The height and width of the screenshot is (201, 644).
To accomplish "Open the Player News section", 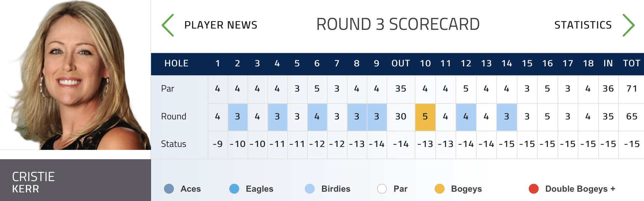I will coord(221,25).
